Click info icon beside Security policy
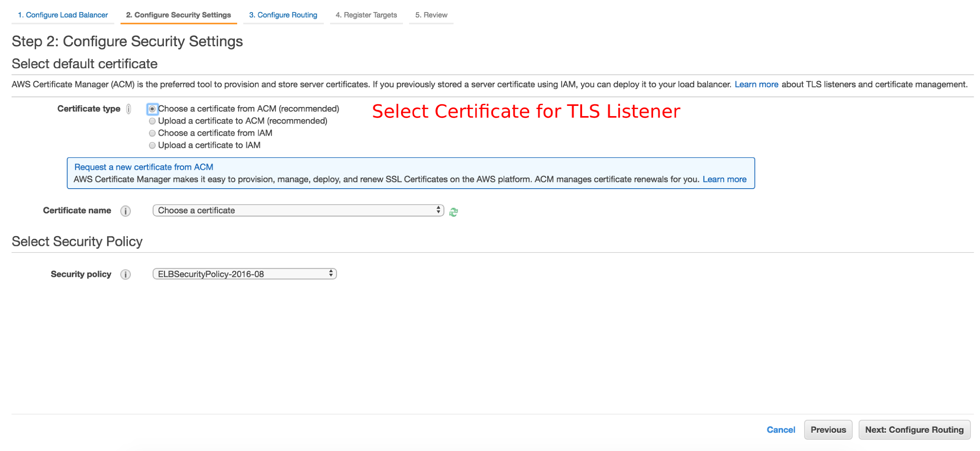The image size is (980, 451). click(125, 275)
